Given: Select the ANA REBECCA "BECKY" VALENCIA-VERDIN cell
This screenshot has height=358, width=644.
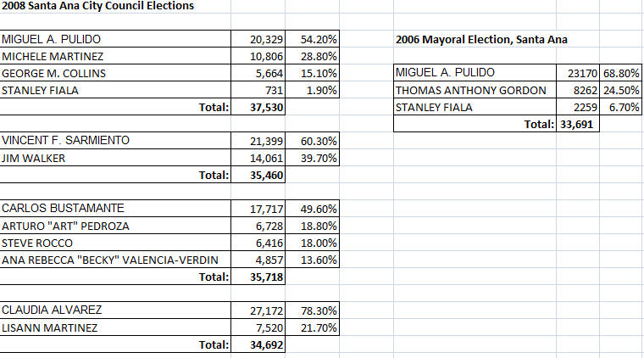Looking at the screenshot, I should [115, 260].
